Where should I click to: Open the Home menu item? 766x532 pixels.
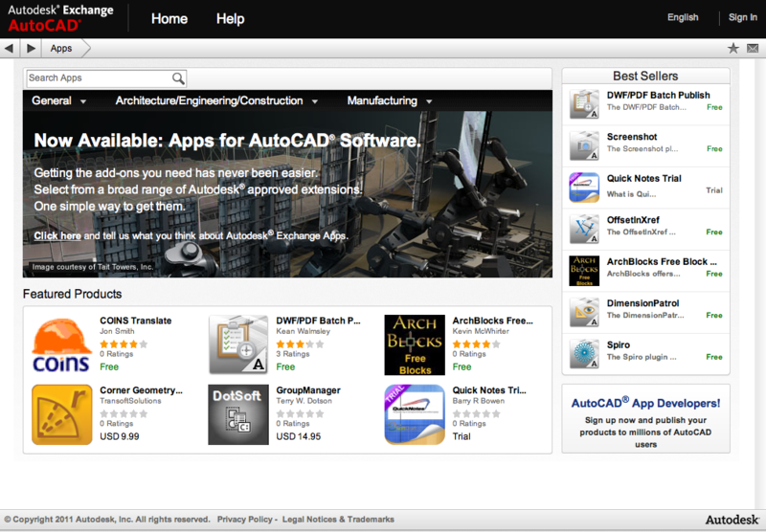169,18
